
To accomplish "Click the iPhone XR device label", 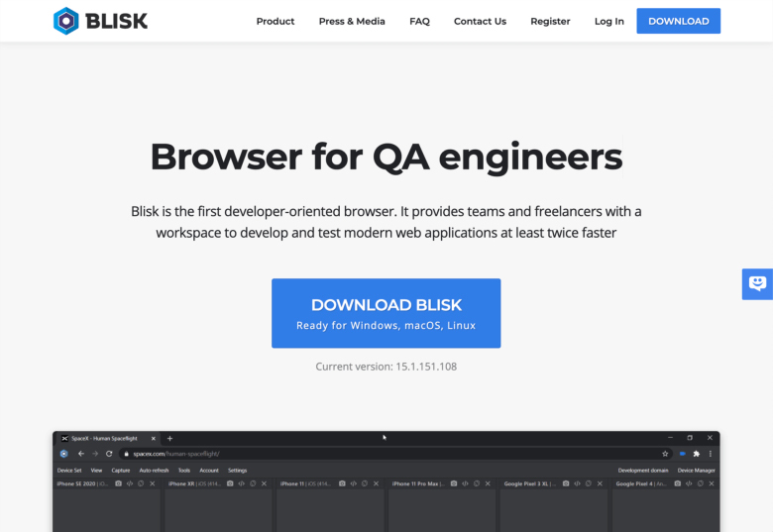I will (194, 483).
